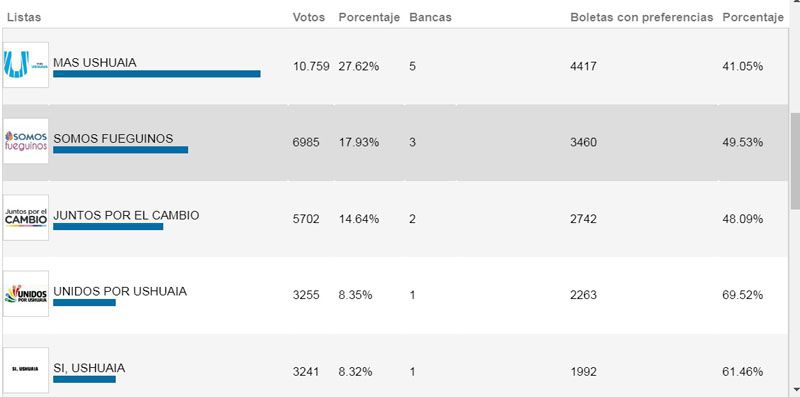
Task: Click the Somos Fueguinos party logo
Action: pos(26,141)
